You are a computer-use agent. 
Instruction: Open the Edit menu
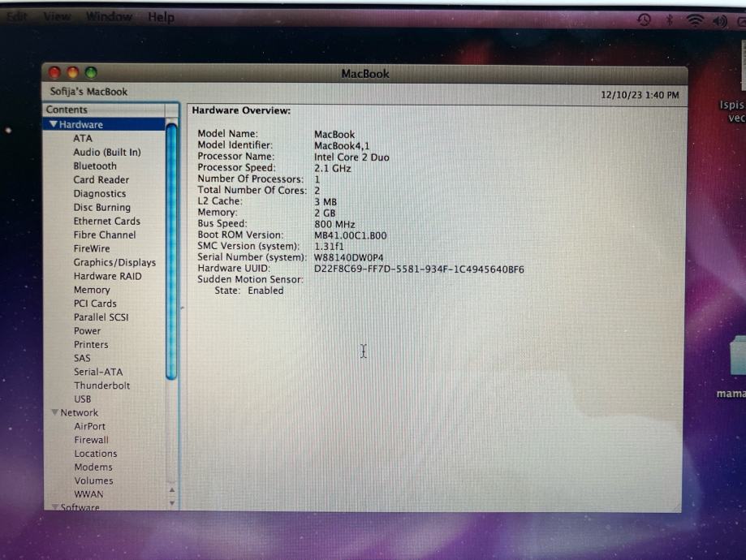[17, 17]
